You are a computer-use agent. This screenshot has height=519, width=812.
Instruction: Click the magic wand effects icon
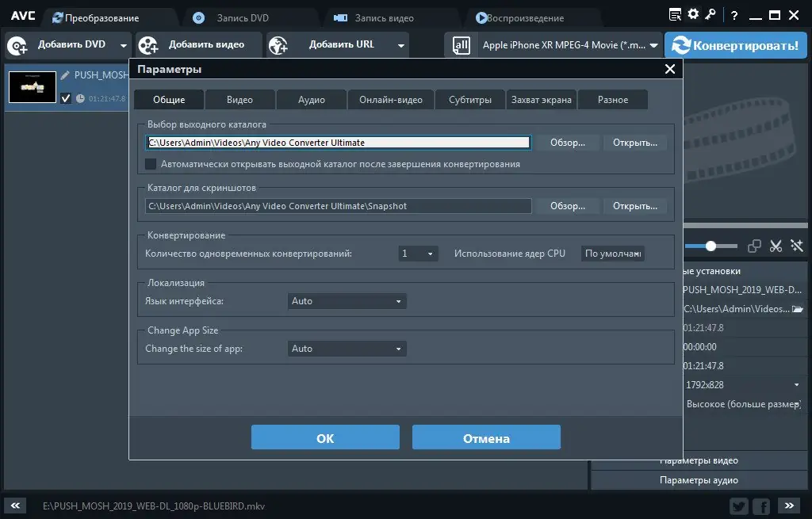tap(796, 246)
